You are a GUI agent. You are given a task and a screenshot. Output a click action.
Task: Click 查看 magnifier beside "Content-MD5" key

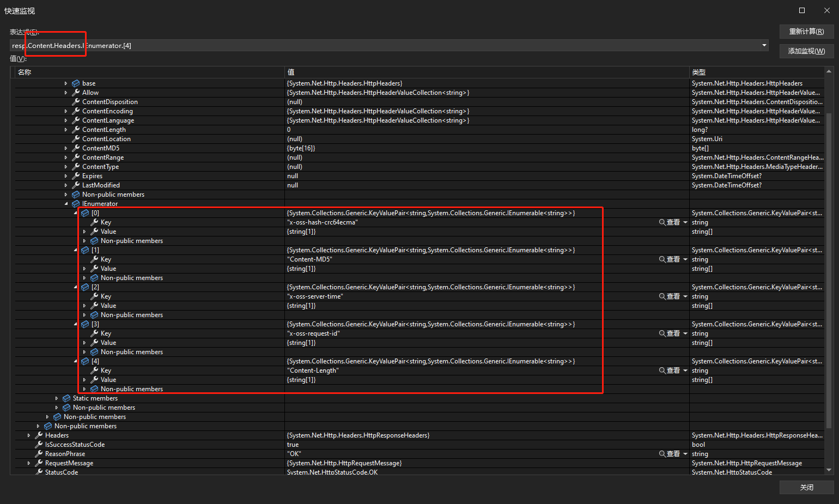coord(667,259)
